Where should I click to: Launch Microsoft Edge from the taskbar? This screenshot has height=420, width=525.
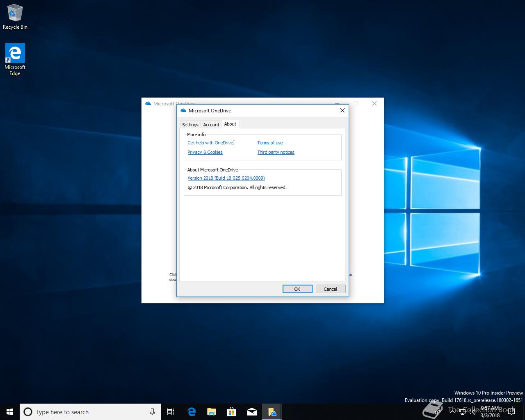coord(191,412)
